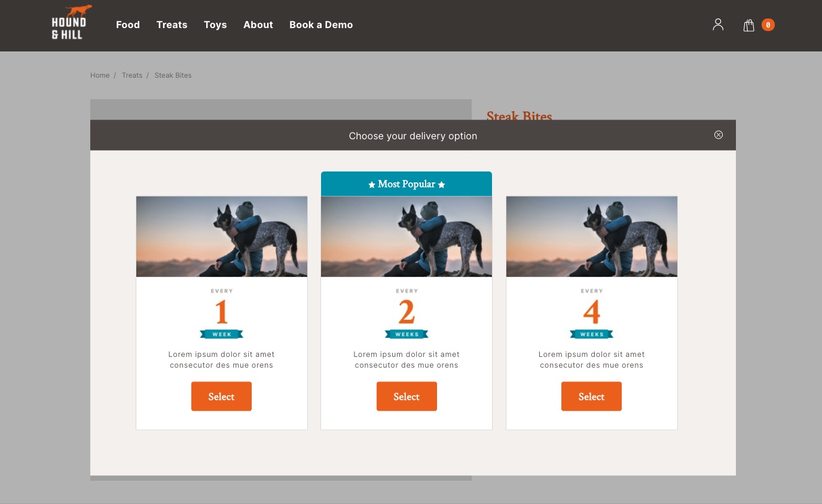Click the 2 weeks card dog photo

pos(407,237)
